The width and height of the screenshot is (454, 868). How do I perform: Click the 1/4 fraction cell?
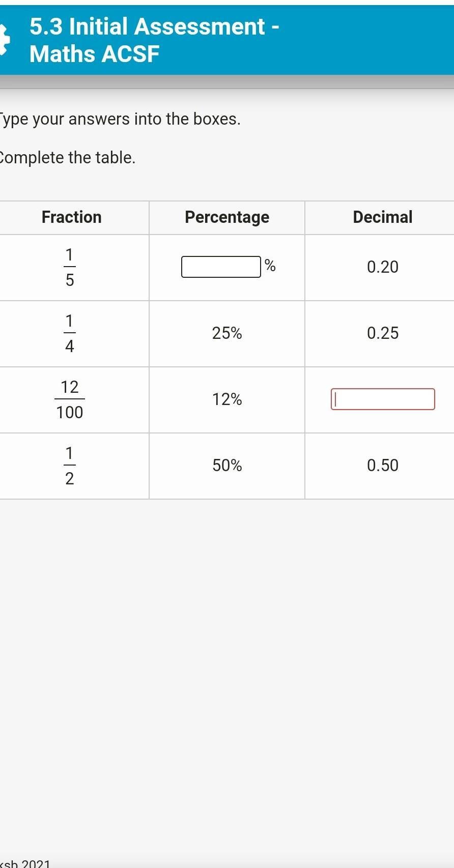tap(70, 334)
